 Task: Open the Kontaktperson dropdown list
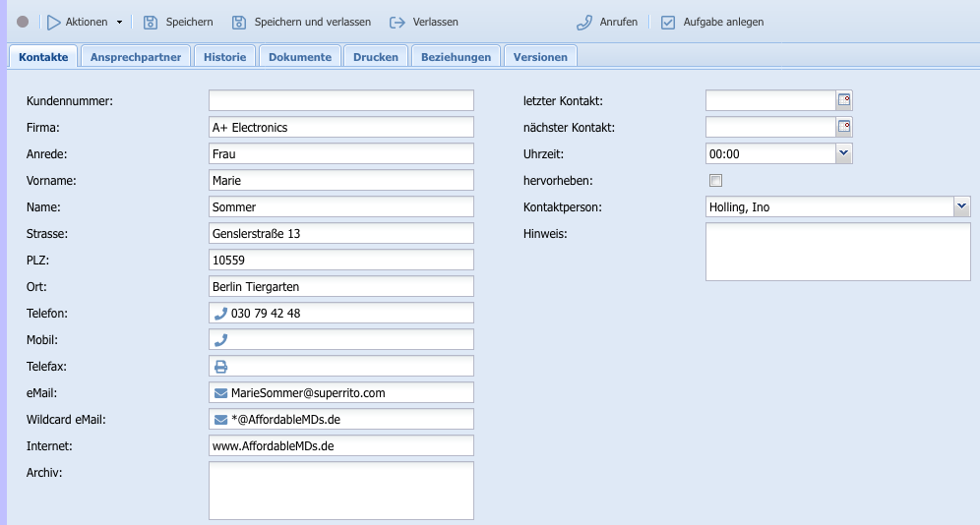point(961,206)
